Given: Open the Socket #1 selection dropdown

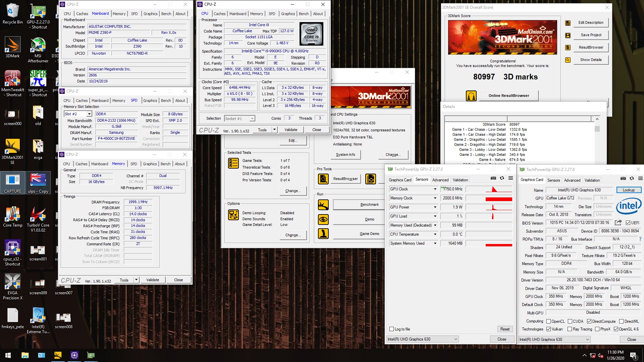Looking at the screenshot, I should (252, 118).
